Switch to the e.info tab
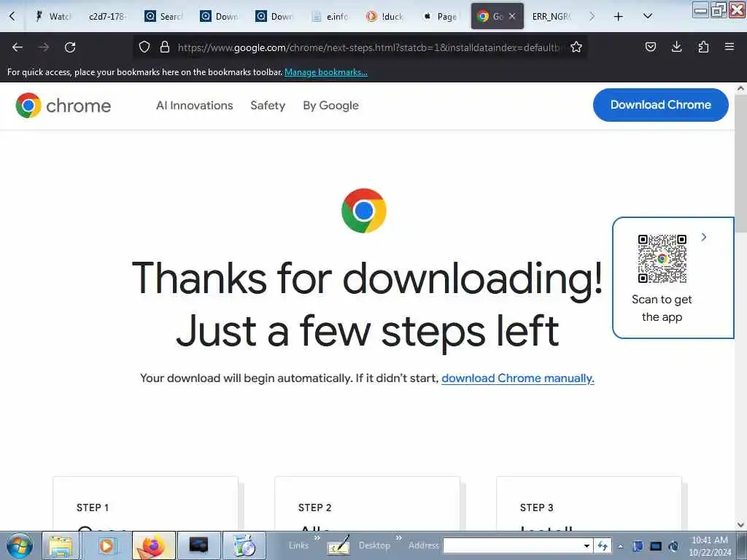This screenshot has height=560, width=747. click(x=330, y=16)
